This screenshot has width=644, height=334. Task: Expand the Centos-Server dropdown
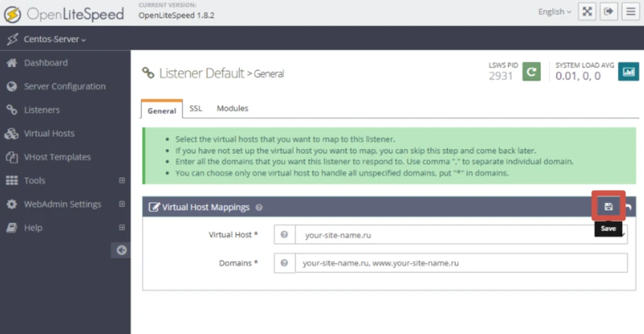tap(55, 40)
